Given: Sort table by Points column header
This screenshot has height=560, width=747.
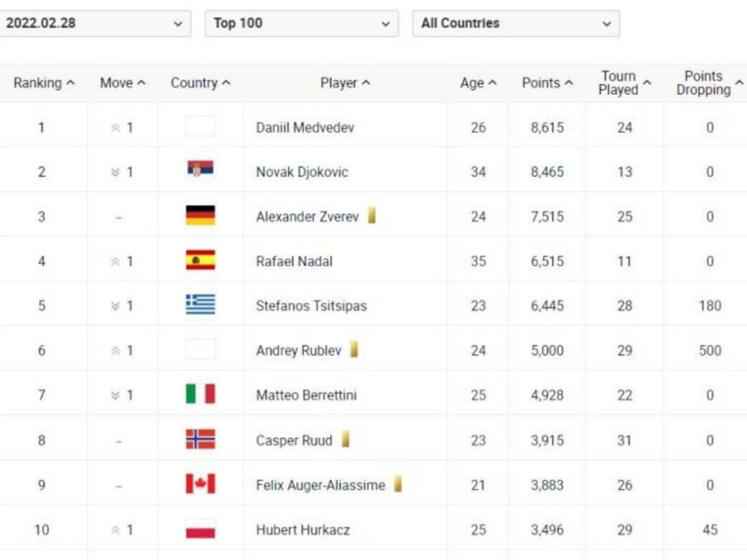Looking at the screenshot, I should [x=547, y=83].
